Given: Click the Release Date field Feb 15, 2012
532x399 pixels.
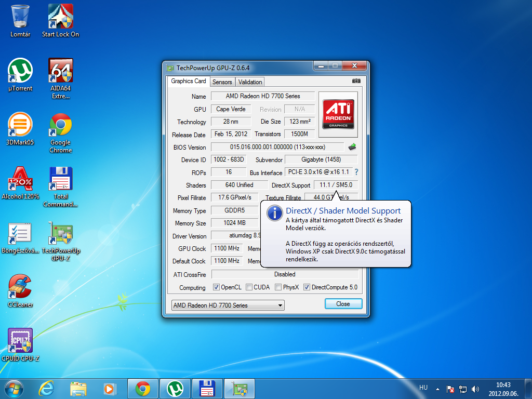Looking at the screenshot, I should click(x=231, y=134).
